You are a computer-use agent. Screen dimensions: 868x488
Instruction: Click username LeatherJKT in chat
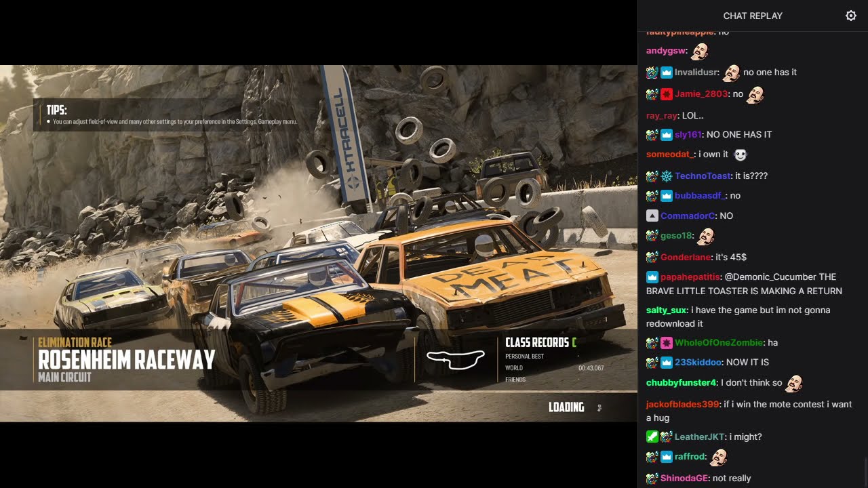(699, 437)
